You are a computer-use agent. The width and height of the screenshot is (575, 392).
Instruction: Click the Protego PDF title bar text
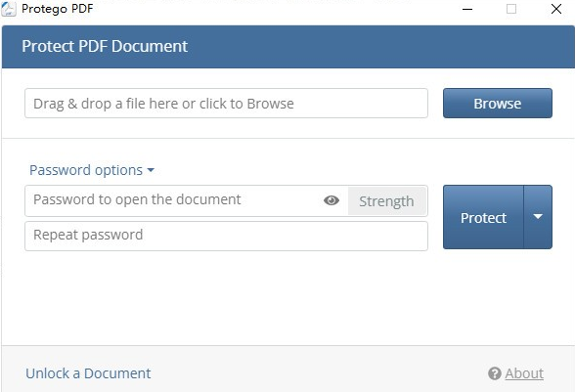pyautogui.click(x=57, y=9)
